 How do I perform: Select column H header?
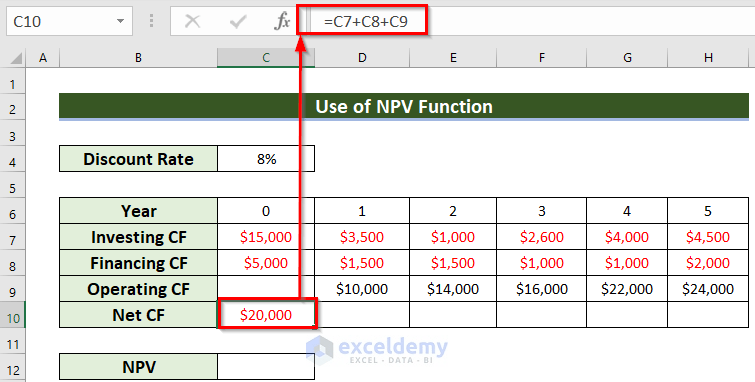[708, 58]
